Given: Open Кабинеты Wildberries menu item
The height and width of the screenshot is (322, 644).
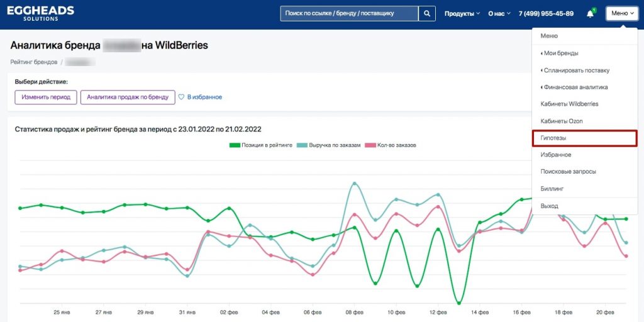Looking at the screenshot, I should 584,104.
